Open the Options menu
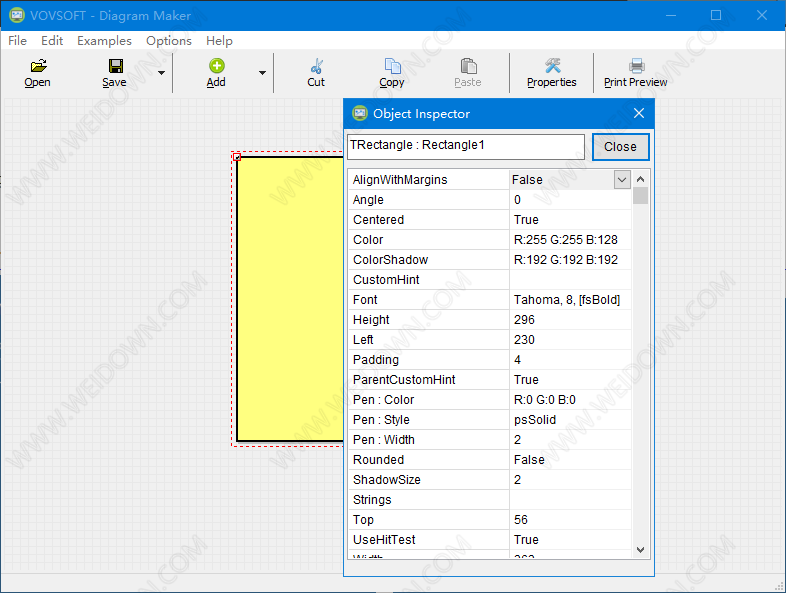The image size is (786, 593). [x=168, y=41]
